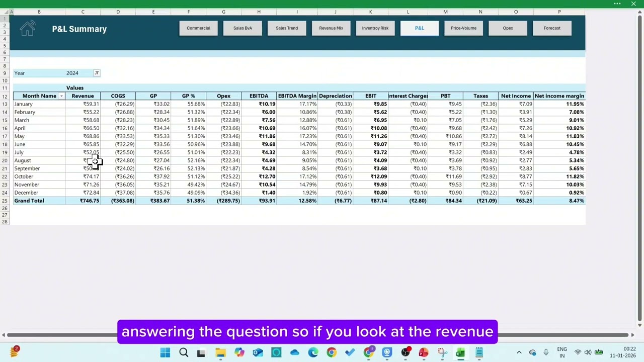644x362 pixels.
Task: Launch Microsoft Copilot from the taskbar
Action: coord(239,353)
